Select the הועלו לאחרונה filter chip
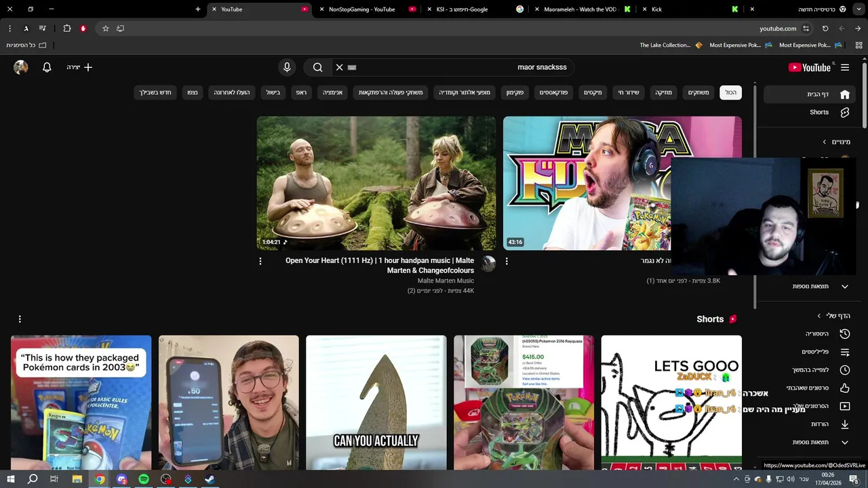Viewport: 868px width, 488px height. click(232, 92)
